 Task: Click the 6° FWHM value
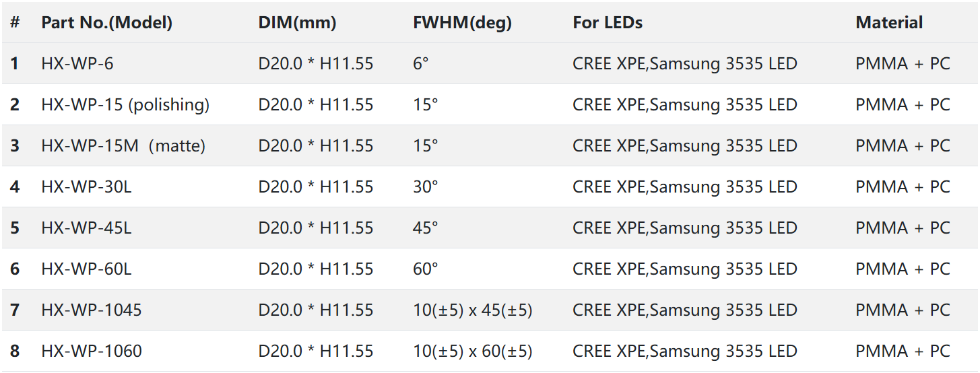click(421, 64)
